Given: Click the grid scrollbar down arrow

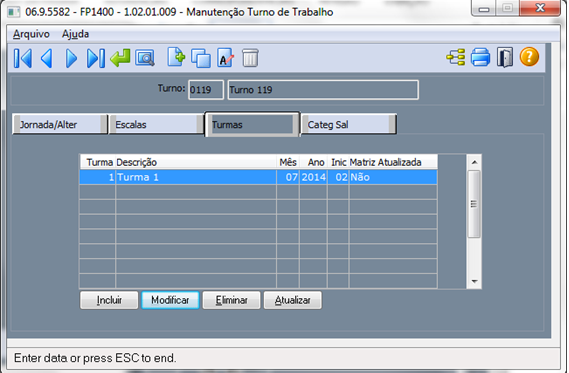Looking at the screenshot, I should coord(474,281).
